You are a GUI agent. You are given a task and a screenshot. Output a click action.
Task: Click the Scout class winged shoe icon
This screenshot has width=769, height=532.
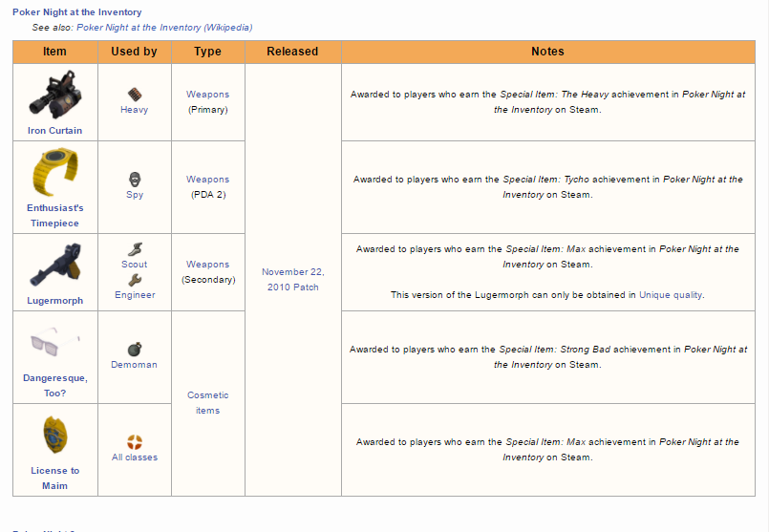[x=135, y=249]
